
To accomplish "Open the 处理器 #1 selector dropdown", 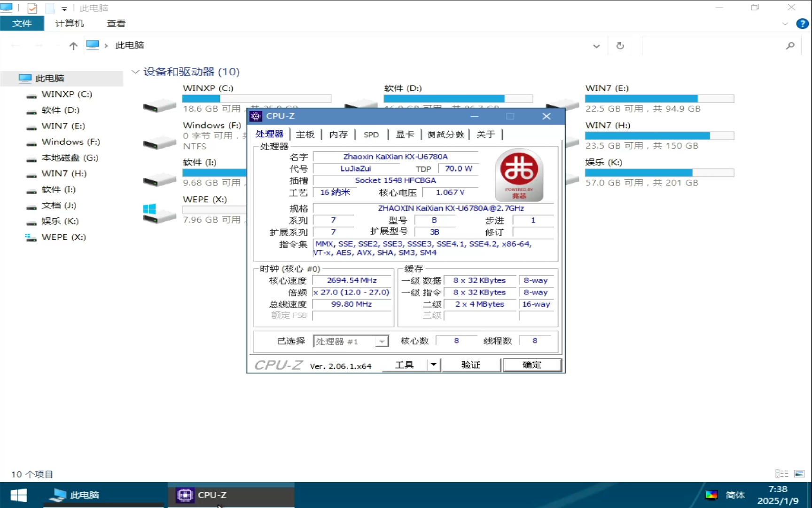I will 383,341.
